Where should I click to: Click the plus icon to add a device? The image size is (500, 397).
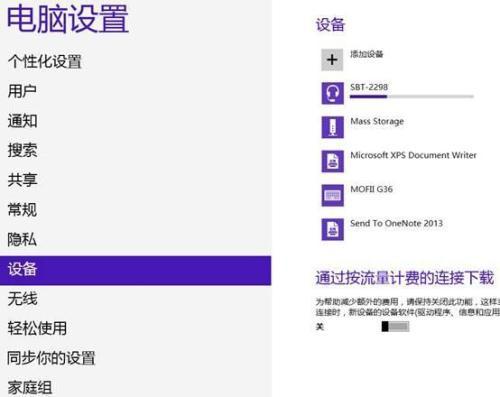(332, 60)
